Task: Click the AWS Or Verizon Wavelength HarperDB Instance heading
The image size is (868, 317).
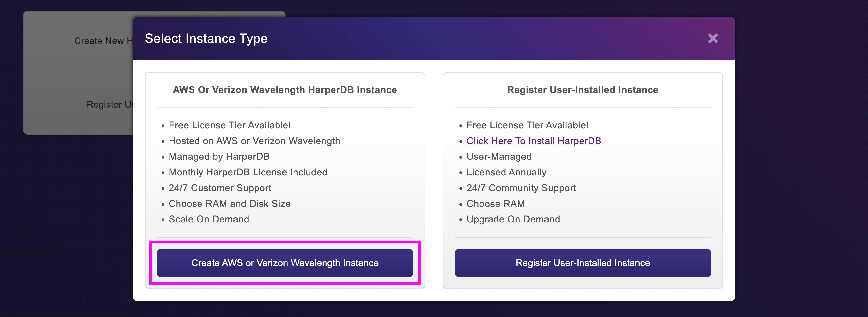Action: point(285,90)
